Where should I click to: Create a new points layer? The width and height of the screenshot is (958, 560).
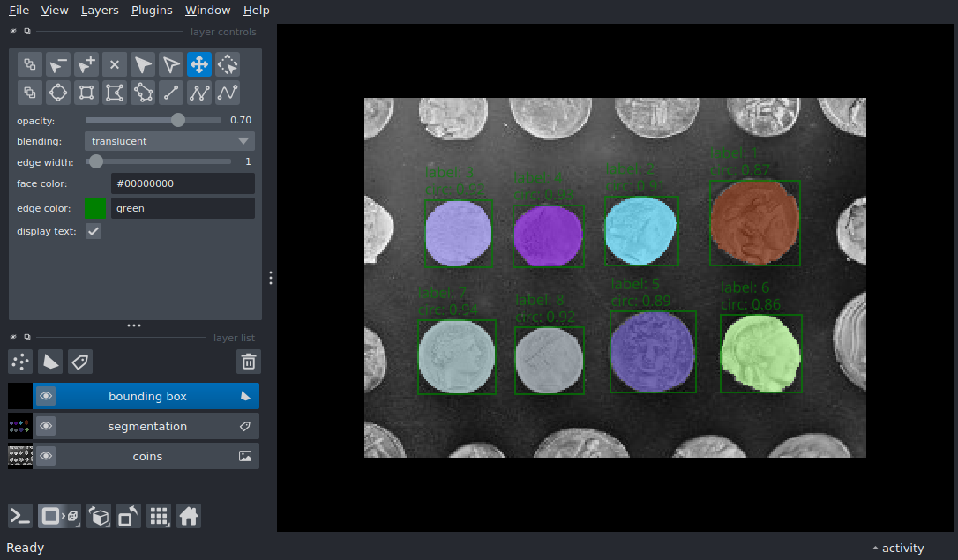coord(20,362)
